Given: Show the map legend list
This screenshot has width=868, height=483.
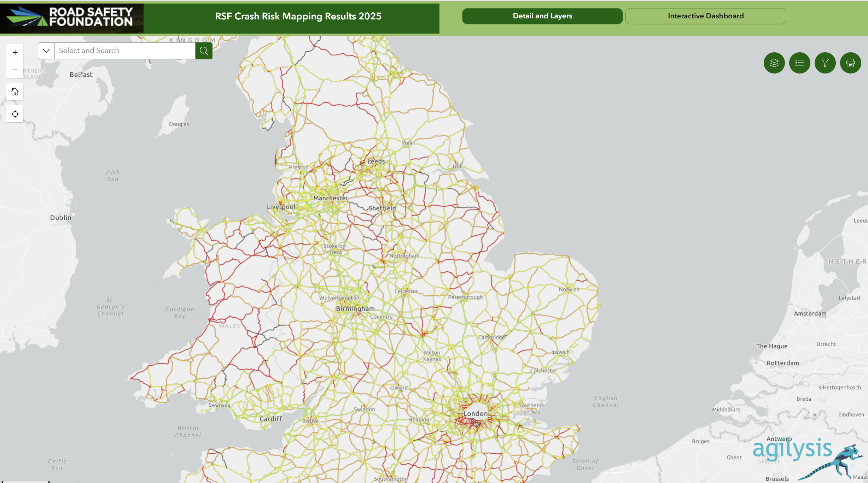Looking at the screenshot, I should pyautogui.click(x=799, y=63).
